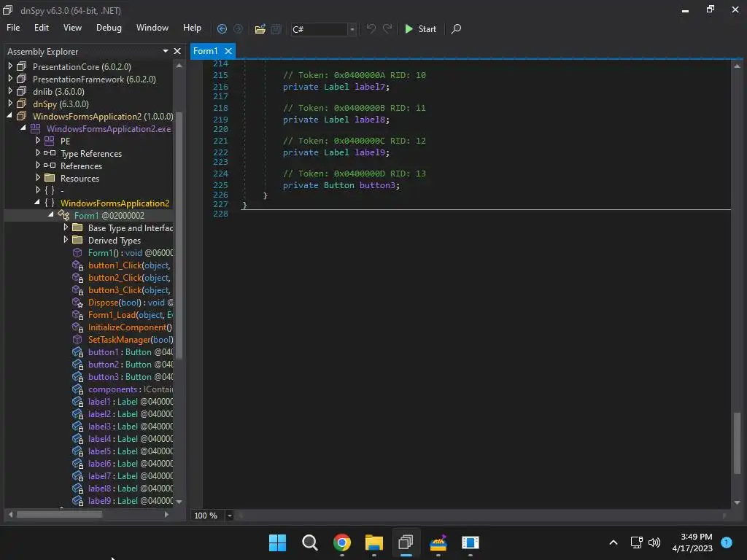Click the dnlib assembly icon

(x=21, y=91)
